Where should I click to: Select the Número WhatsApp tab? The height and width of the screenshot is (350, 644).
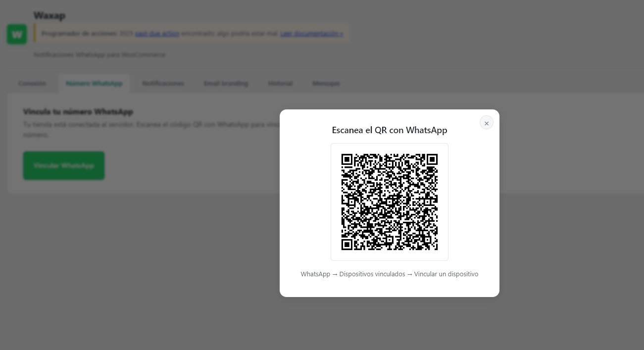(94, 83)
